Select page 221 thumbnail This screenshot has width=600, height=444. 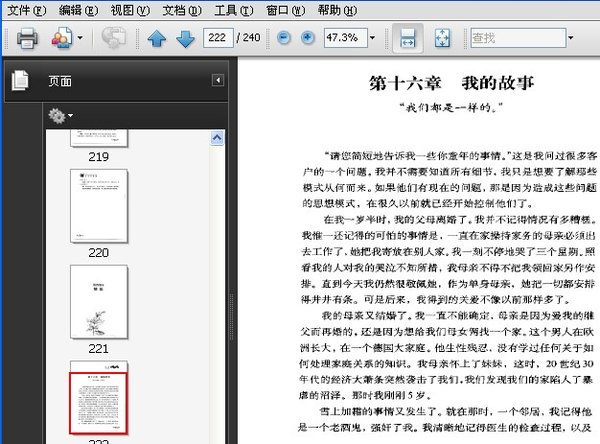pos(98,301)
